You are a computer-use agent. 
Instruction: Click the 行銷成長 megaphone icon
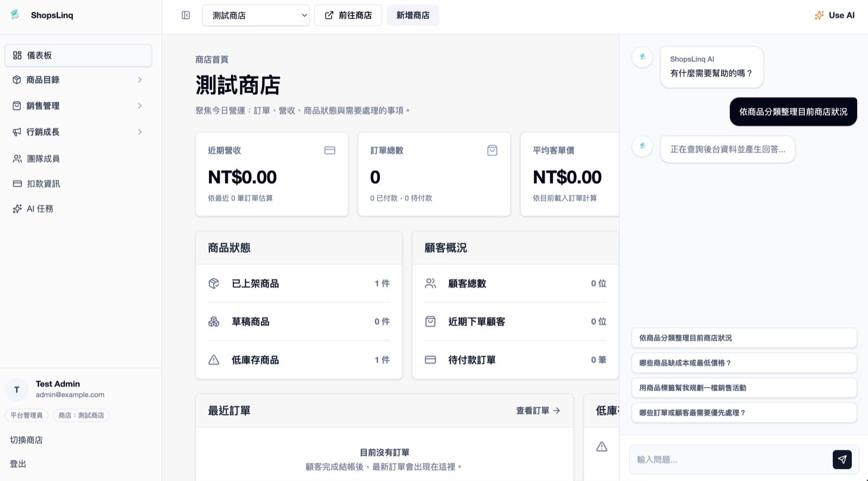(17, 132)
